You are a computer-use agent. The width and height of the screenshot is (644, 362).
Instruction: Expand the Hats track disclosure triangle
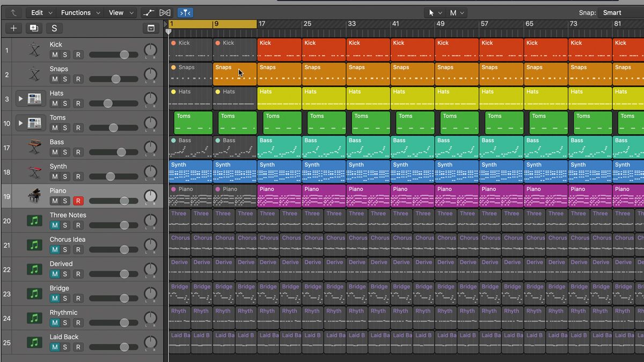click(x=21, y=98)
